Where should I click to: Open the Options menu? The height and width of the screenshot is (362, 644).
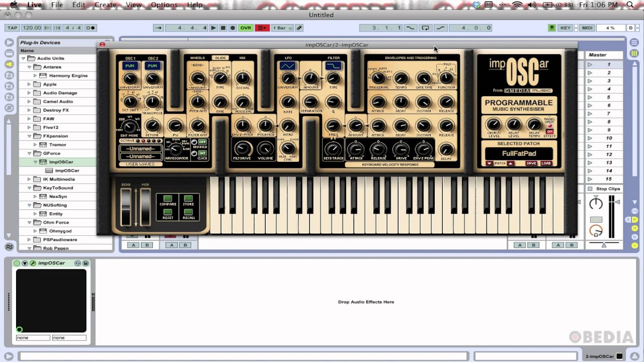pyautogui.click(x=164, y=5)
